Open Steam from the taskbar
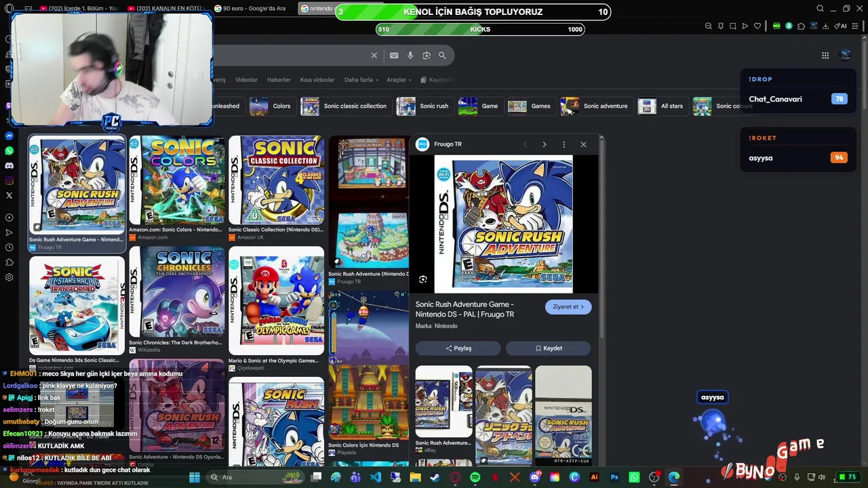868x488 pixels. pos(435,477)
